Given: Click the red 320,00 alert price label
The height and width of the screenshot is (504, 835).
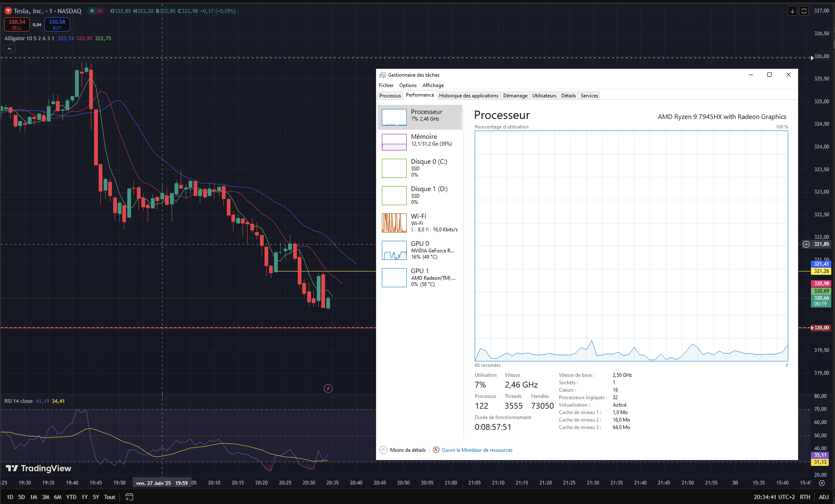Looking at the screenshot, I should coord(821,328).
